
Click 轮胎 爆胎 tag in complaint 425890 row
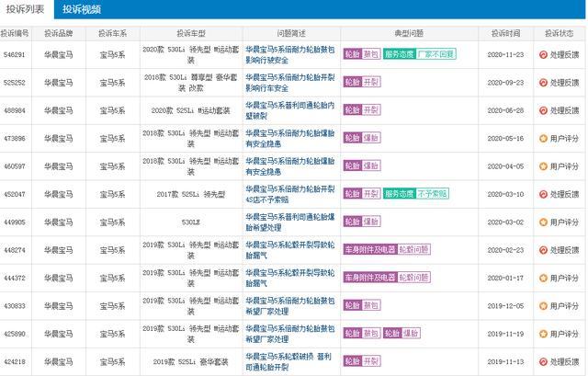click(401, 333)
